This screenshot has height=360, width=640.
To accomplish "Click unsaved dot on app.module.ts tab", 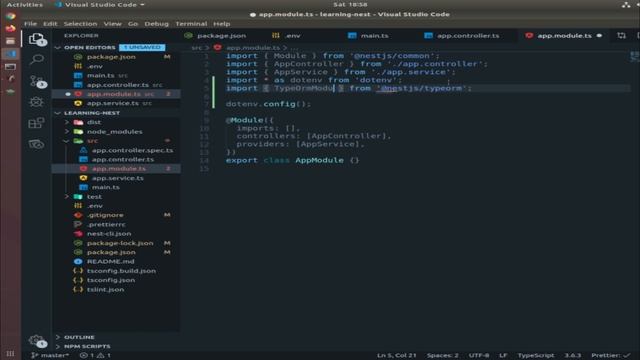I will [599, 36].
